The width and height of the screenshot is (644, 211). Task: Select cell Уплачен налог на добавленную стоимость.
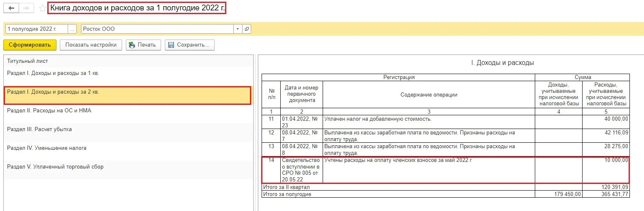pyautogui.click(x=429, y=122)
